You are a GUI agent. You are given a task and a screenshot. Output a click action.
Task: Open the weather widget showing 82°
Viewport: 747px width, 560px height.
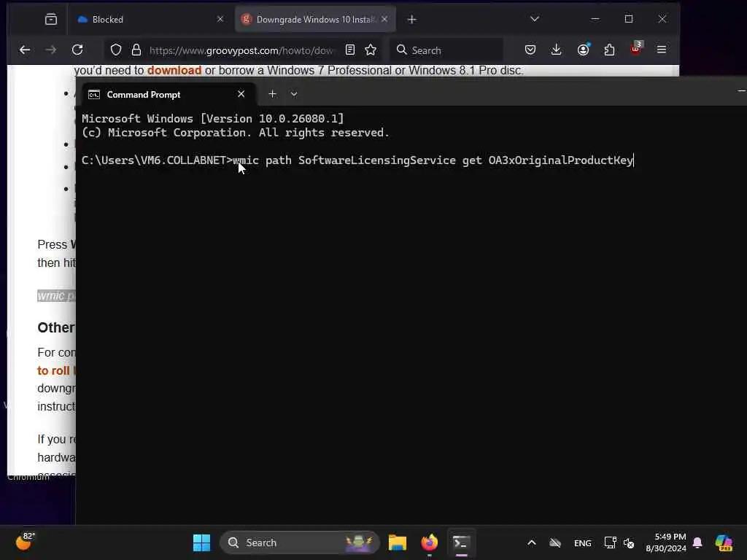[25, 542]
